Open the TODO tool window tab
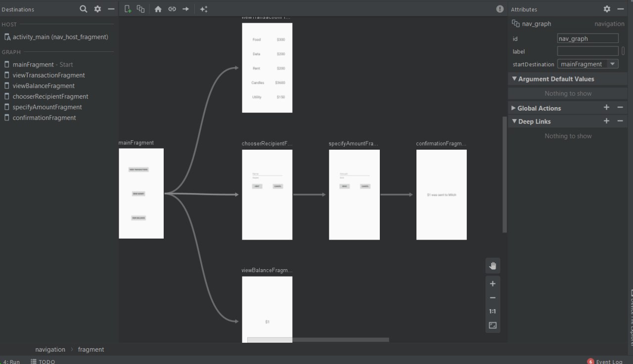This screenshot has height=364, width=633. pyautogui.click(x=43, y=362)
